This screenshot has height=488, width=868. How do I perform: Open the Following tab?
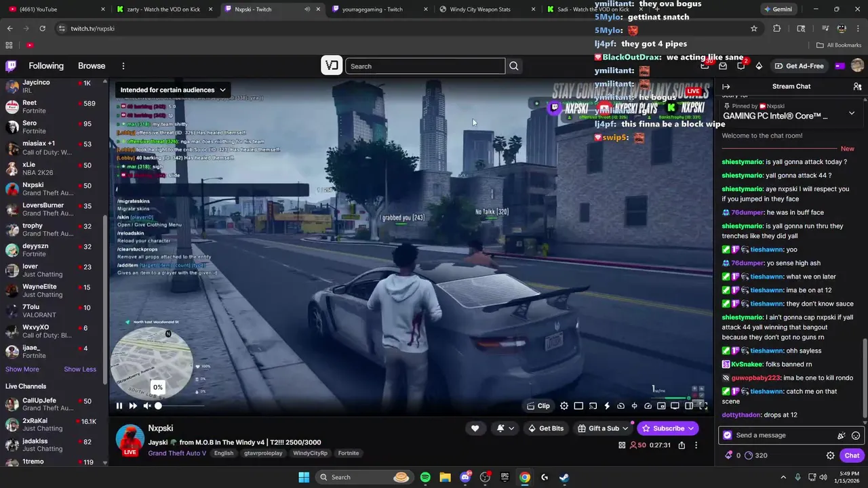(46, 66)
